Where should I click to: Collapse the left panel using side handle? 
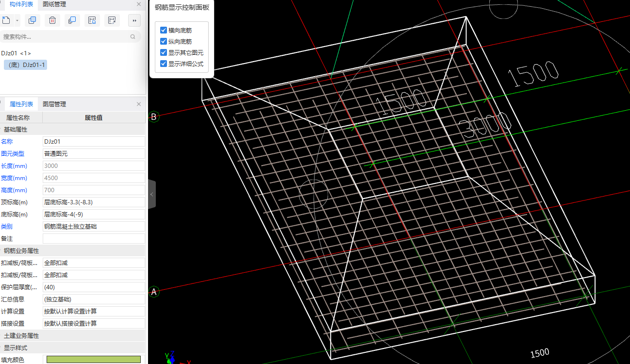[x=151, y=194]
